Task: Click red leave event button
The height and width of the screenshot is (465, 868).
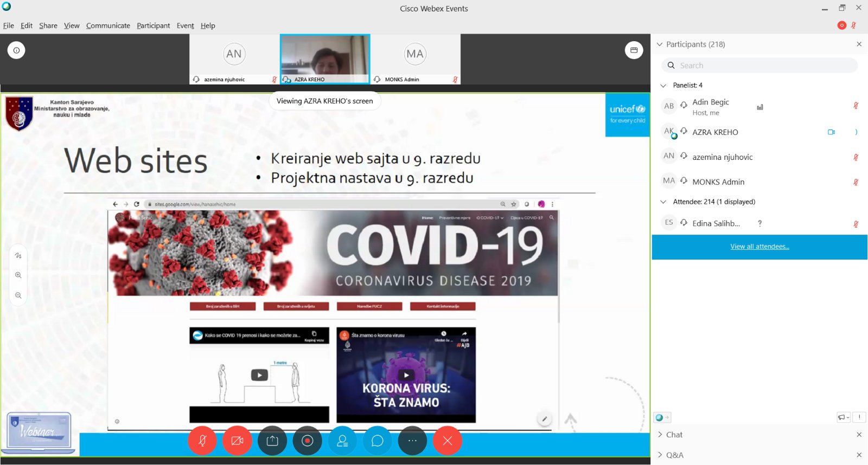Action: point(447,441)
